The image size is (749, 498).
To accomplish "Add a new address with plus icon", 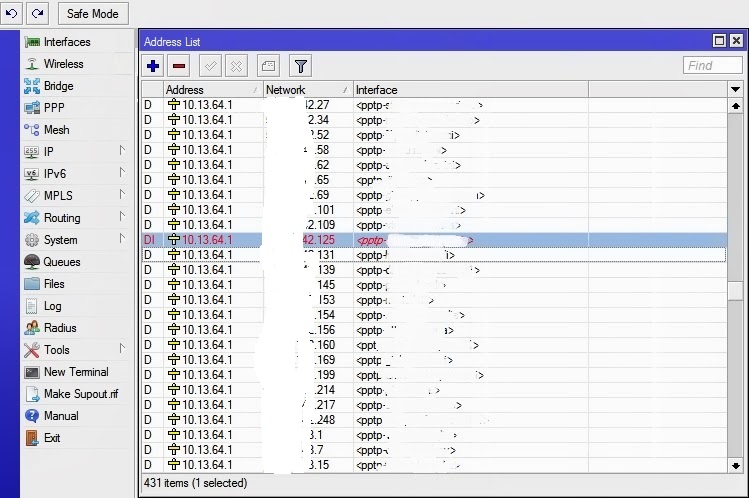I will pos(153,66).
